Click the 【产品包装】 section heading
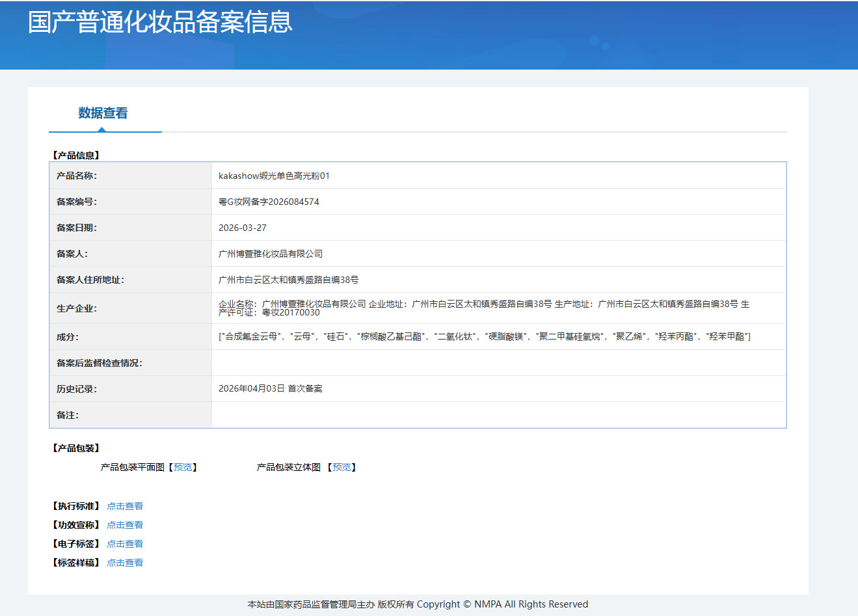 click(76, 448)
